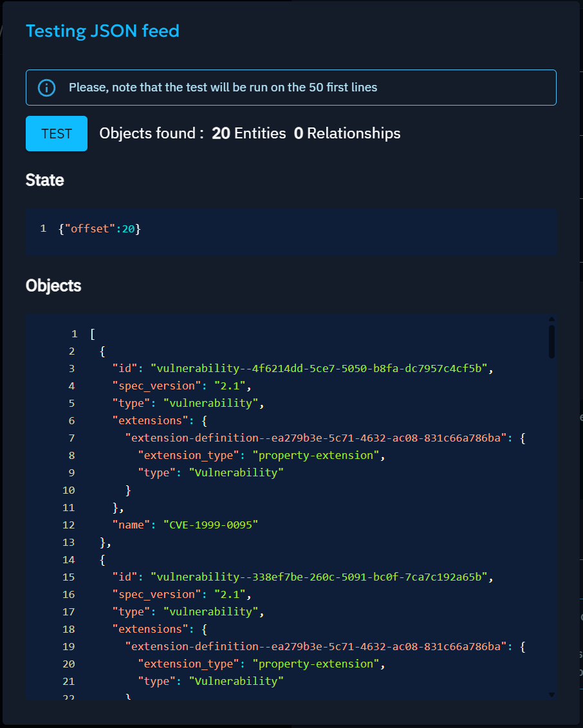The height and width of the screenshot is (728, 583).
Task: Click scroll down arrow in Objects editor
Action: pyautogui.click(x=551, y=695)
